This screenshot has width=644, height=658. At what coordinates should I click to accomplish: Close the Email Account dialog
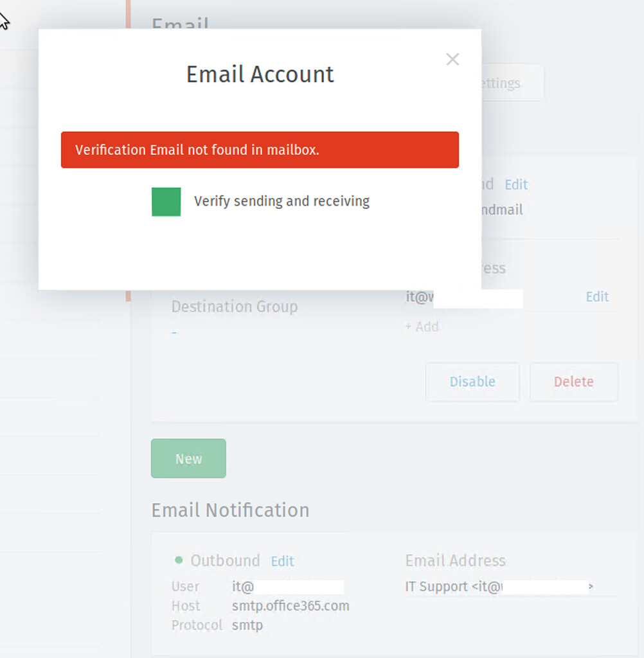[x=452, y=59]
